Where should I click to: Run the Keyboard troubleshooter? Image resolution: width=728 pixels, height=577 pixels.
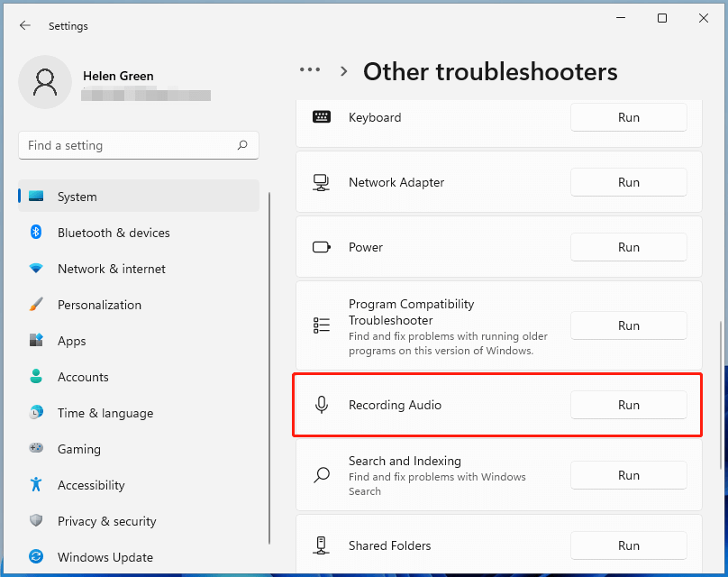628,117
